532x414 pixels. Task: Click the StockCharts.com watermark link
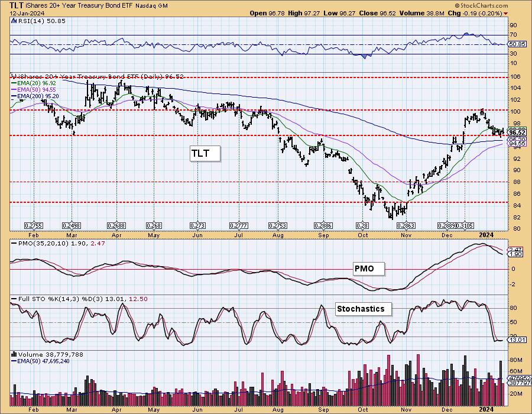pyautogui.click(x=481, y=5)
